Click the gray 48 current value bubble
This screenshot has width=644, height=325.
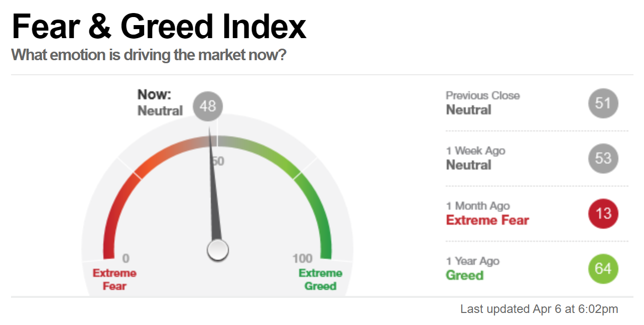pyautogui.click(x=208, y=106)
